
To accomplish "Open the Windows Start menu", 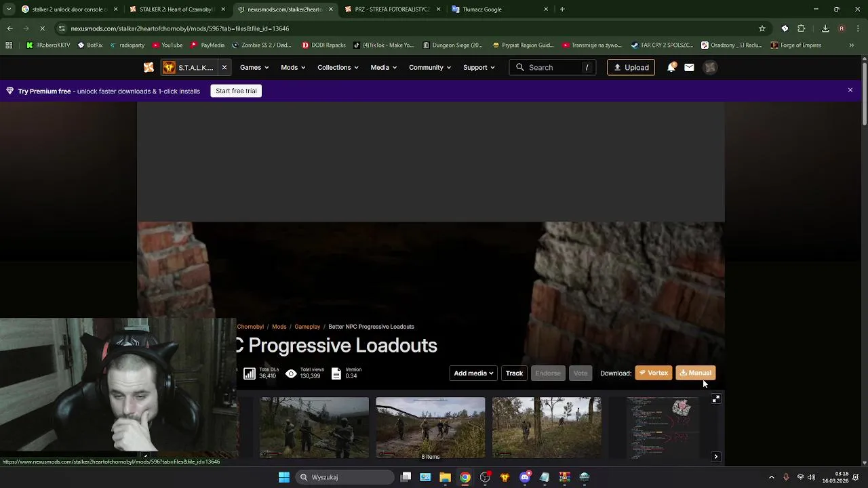I will tap(284, 477).
